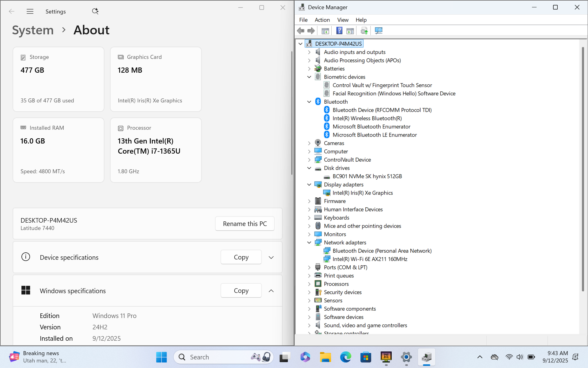This screenshot has width=588, height=368.
Task: Select the Control Vault fingerprint sensor icon
Action: [x=327, y=85]
